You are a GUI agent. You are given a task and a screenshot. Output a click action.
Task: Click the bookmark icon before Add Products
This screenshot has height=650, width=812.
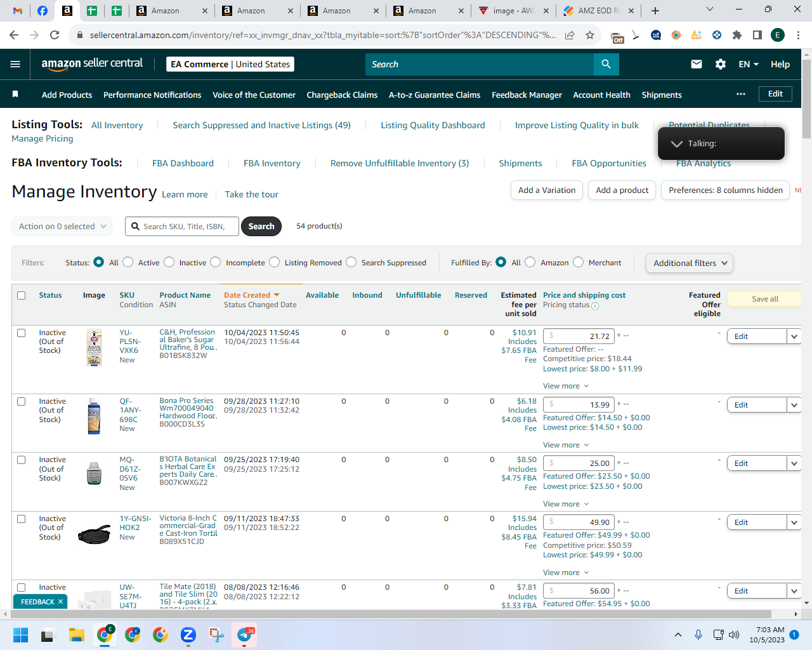(x=15, y=95)
